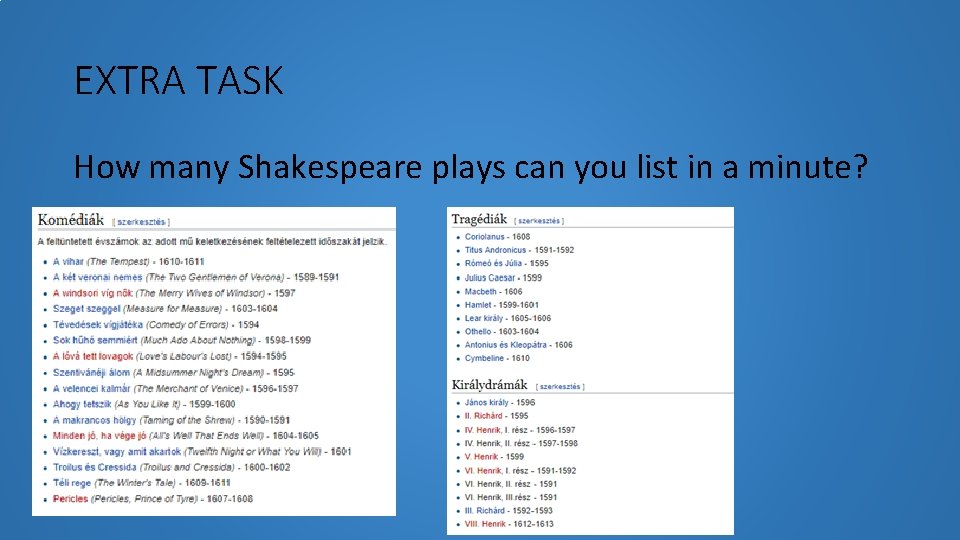Click the 'How many Shakespeare plays' question text

[470, 166]
